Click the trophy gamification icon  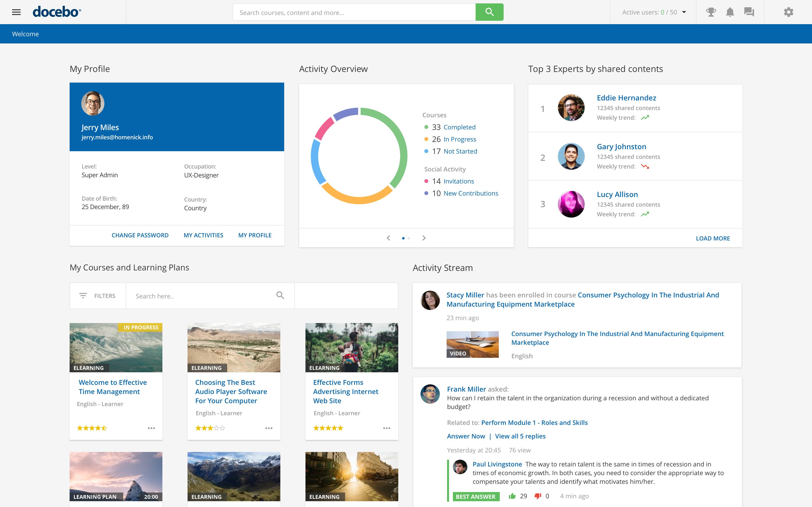(x=711, y=12)
